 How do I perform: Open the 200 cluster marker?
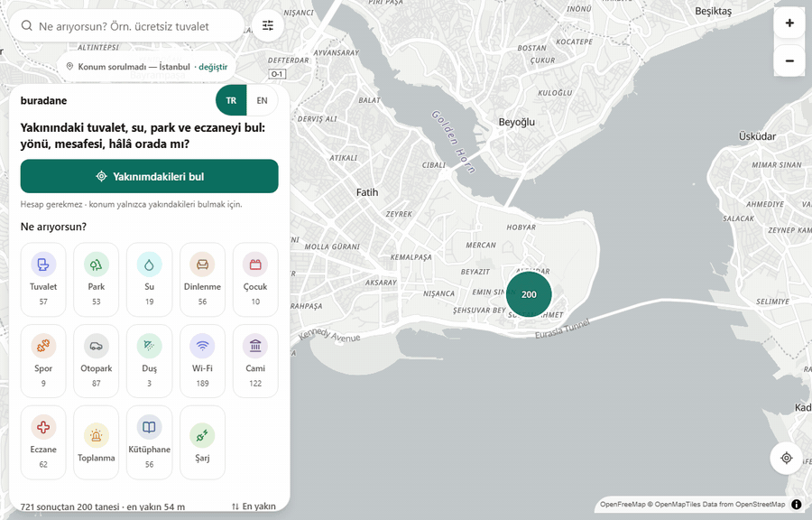point(528,294)
